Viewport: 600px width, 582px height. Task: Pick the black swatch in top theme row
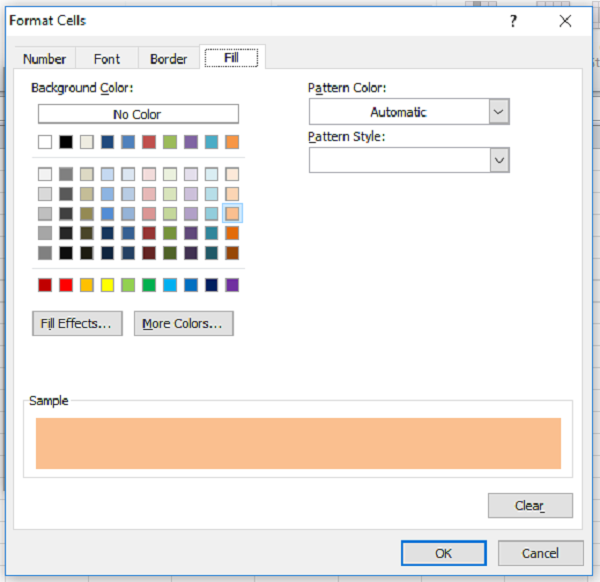pos(66,142)
